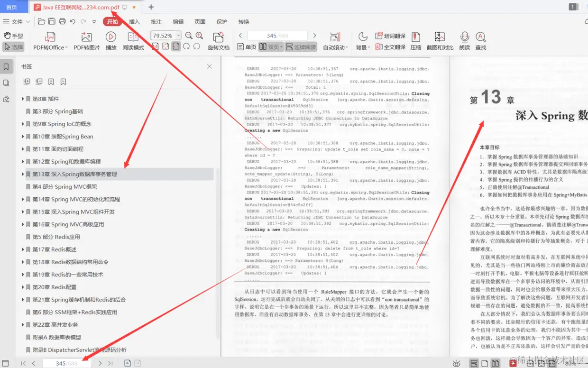
Task: Open 背景 background settings
Action: (x=363, y=41)
